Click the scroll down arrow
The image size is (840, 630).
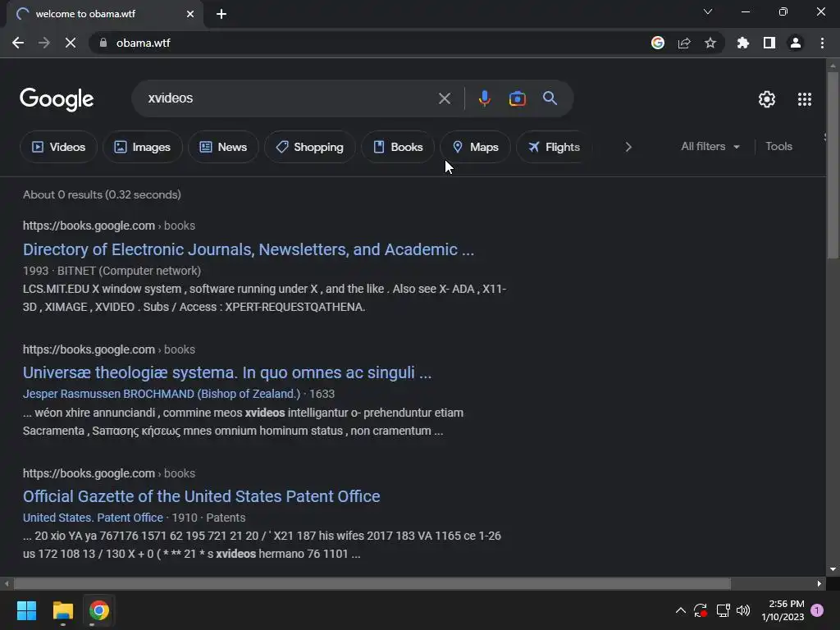(x=833, y=569)
